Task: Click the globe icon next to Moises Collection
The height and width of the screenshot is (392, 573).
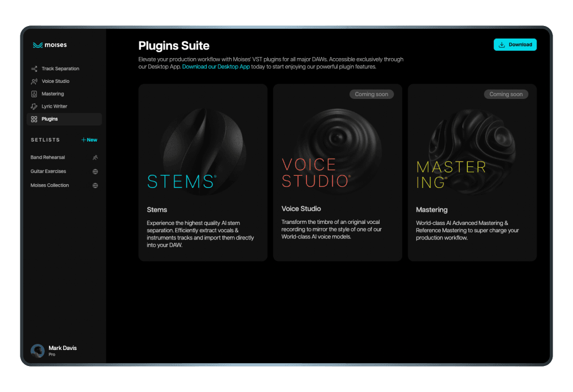Action: tap(95, 186)
